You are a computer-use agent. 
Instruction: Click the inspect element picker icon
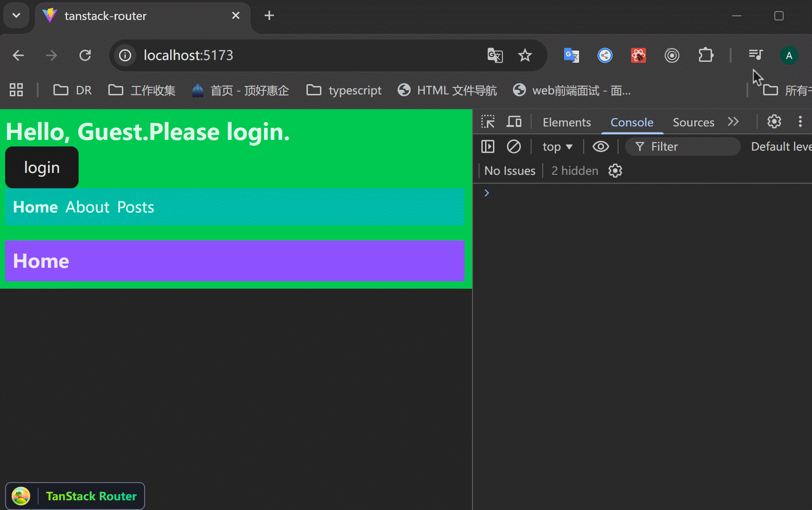pos(488,122)
